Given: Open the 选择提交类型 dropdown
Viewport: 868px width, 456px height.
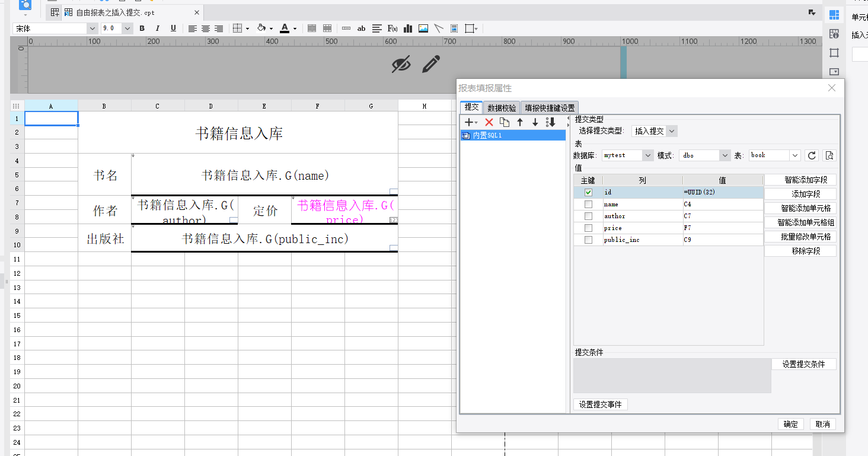Looking at the screenshot, I should tap(655, 131).
